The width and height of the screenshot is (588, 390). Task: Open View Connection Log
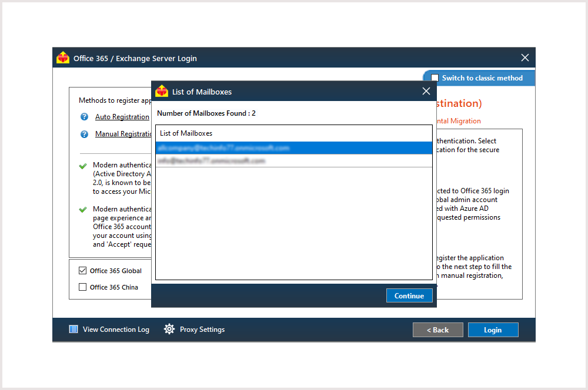coord(116,330)
